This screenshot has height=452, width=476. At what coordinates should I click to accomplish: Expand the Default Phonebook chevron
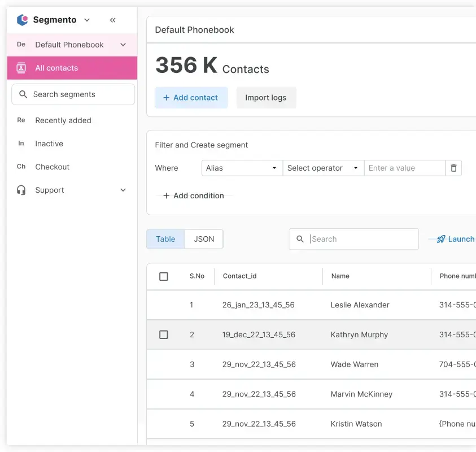(x=123, y=45)
